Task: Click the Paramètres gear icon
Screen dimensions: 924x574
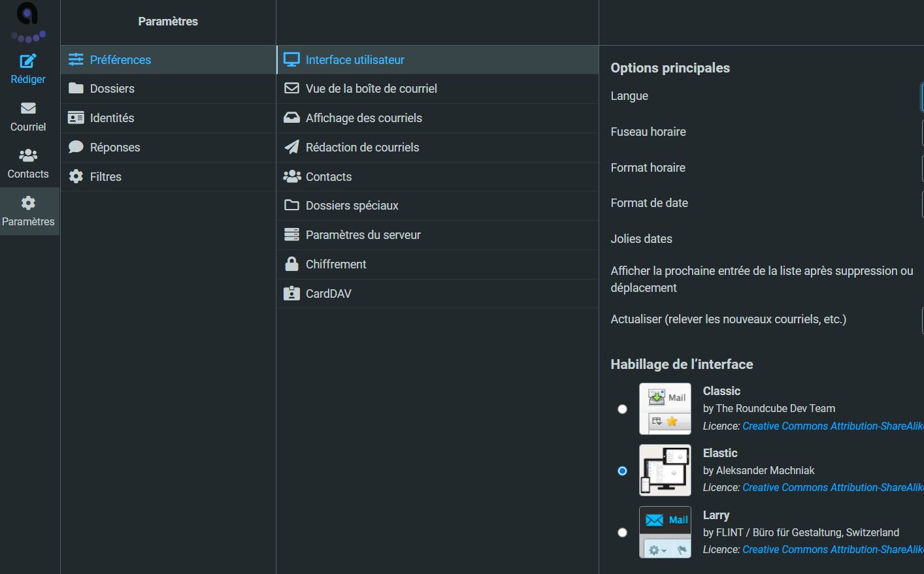Action: (28, 203)
